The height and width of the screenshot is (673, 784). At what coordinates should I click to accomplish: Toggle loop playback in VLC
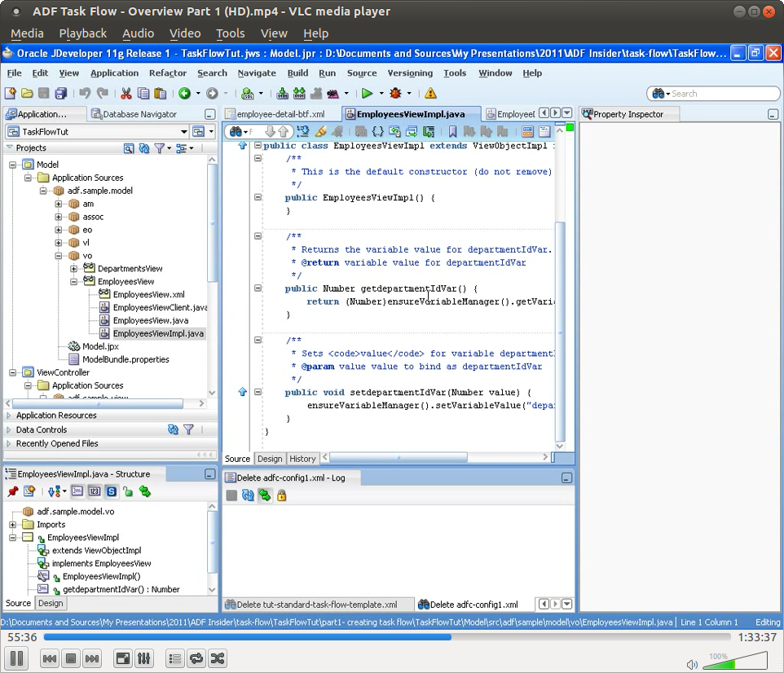196,658
